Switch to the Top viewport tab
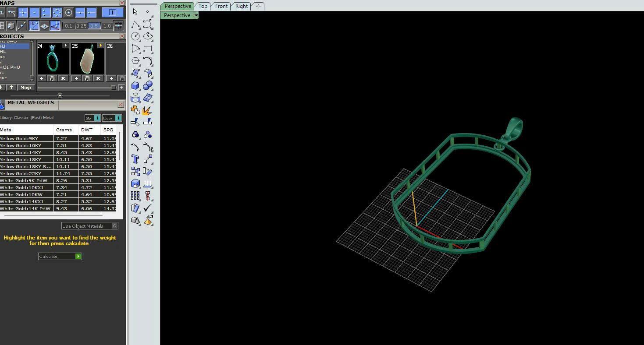The height and width of the screenshot is (345, 644). click(203, 6)
